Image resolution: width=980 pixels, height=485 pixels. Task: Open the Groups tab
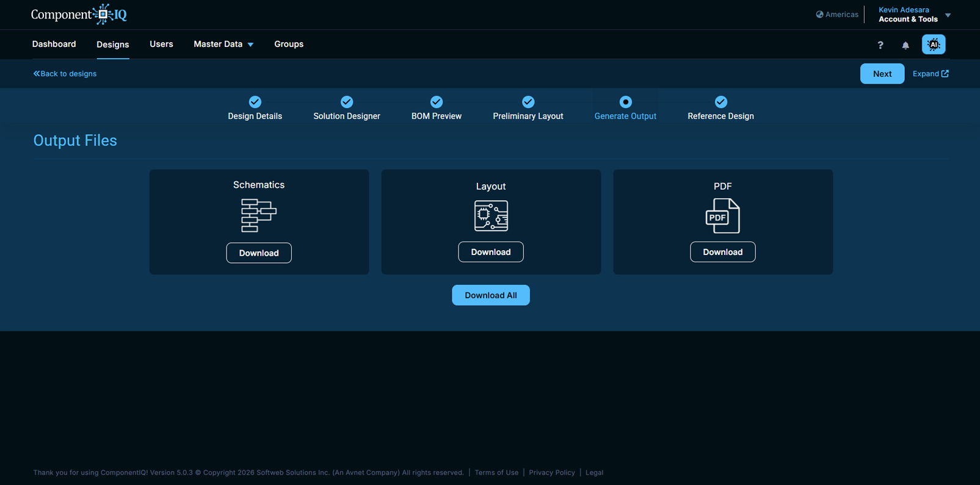[x=289, y=44]
